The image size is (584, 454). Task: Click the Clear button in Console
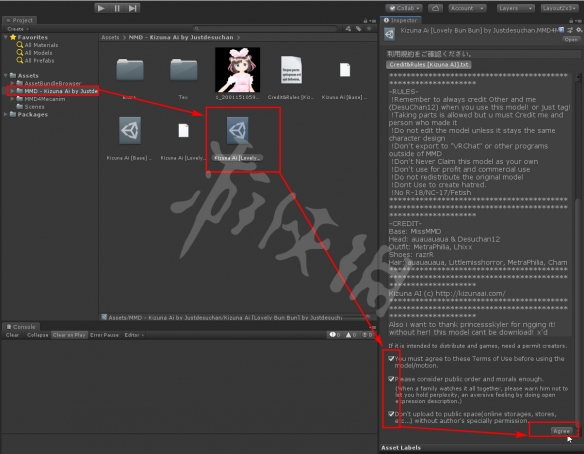(12, 335)
